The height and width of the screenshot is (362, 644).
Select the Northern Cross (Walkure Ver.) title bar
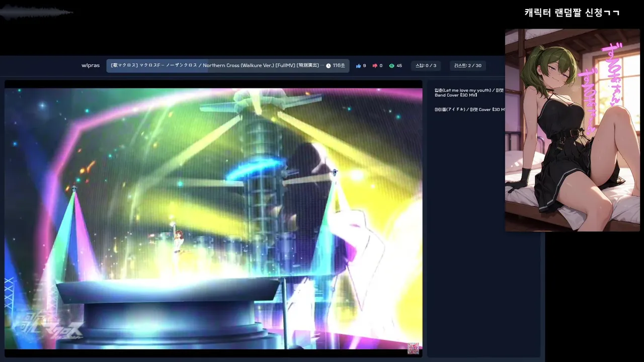(x=228, y=65)
